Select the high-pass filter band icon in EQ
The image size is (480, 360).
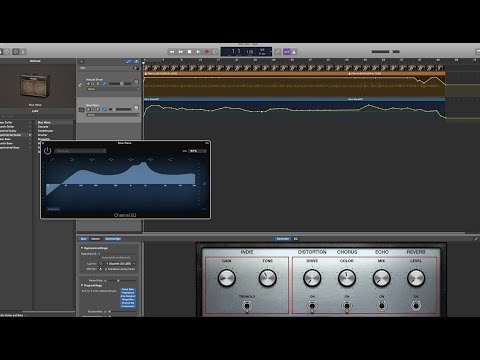tap(52, 160)
